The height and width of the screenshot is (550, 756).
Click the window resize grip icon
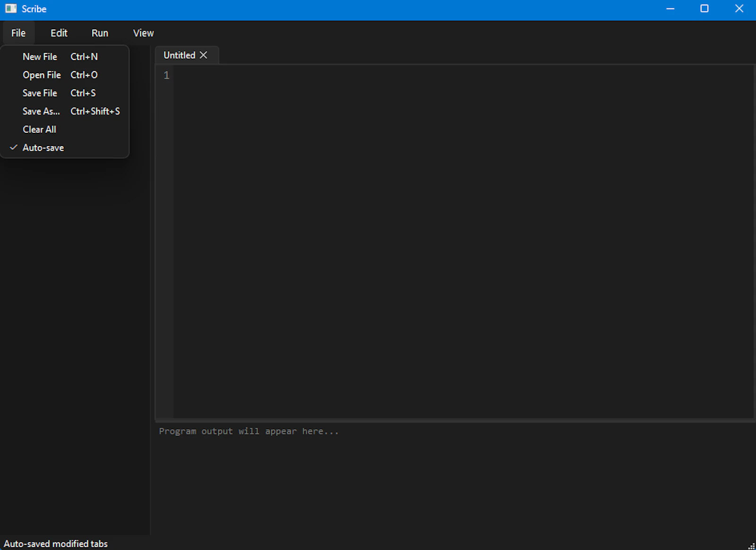coord(751,546)
